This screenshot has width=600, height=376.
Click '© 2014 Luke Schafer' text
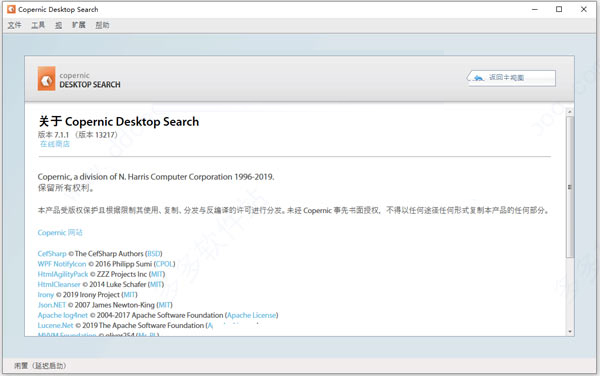click(x=114, y=285)
